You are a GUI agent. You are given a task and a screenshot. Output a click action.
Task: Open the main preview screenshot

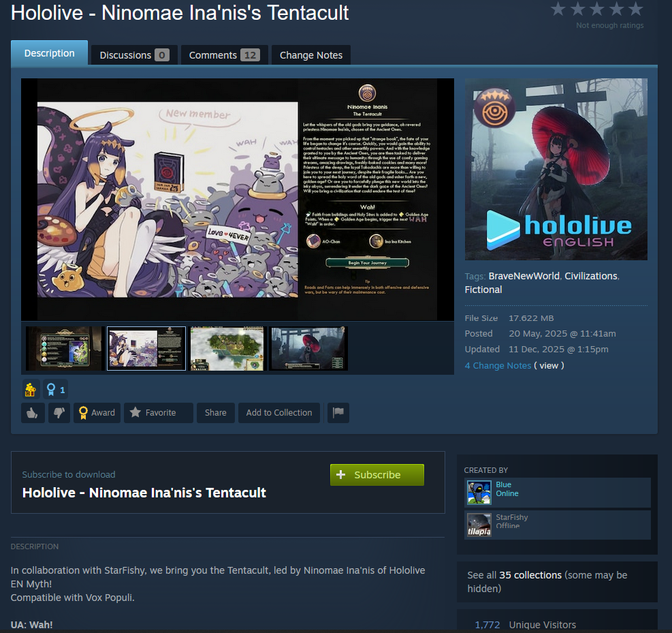(238, 200)
